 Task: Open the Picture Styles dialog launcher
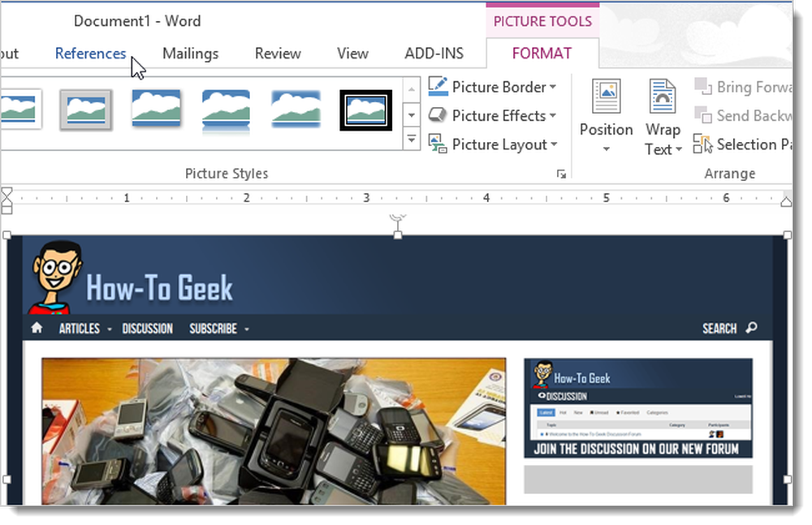(x=561, y=174)
